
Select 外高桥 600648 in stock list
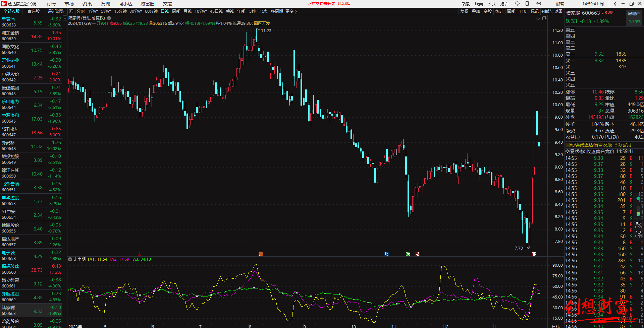click(31, 146)
